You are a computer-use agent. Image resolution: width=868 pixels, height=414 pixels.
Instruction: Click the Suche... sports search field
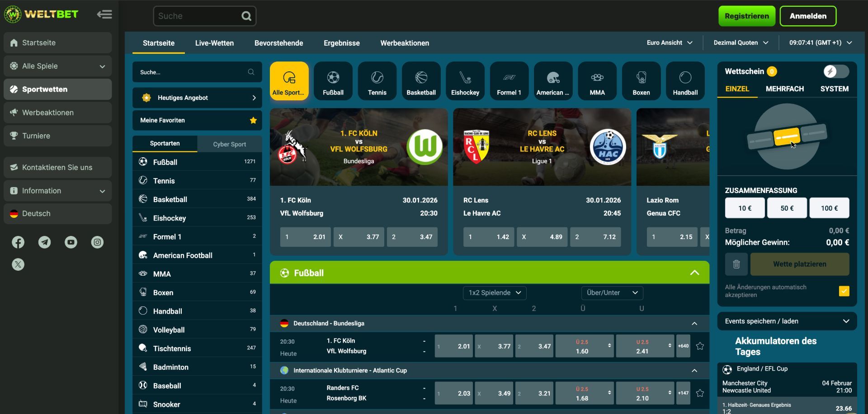click(x=192, y=72)
